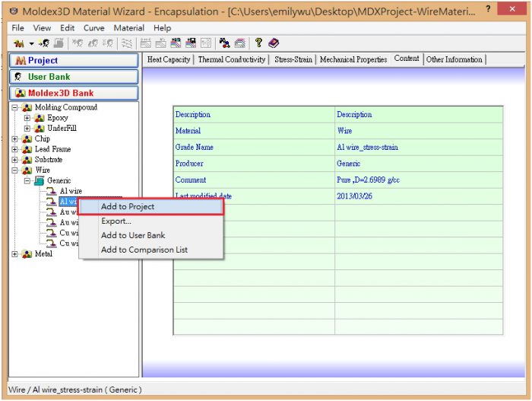
Task: Expand the Substrate tree node
Action: [15, 160]
